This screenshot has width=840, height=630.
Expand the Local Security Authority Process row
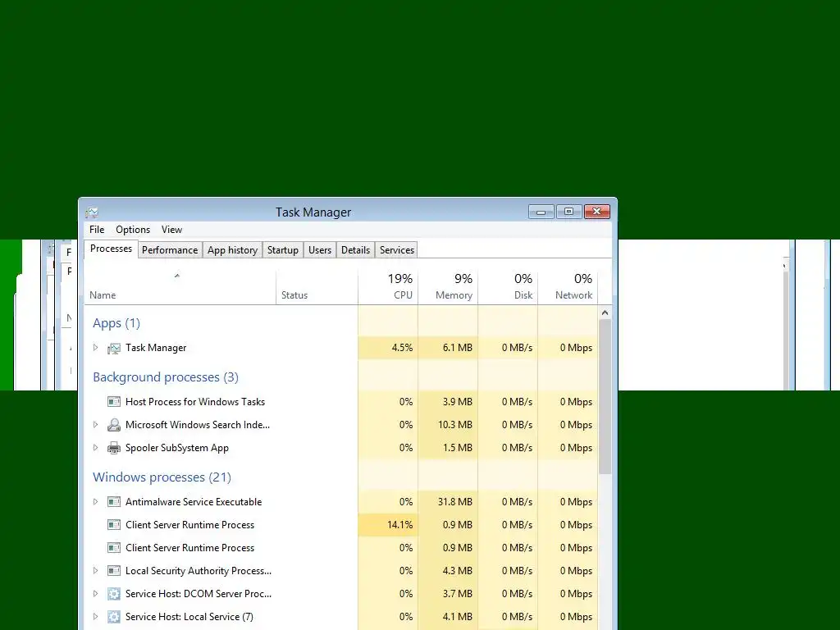(x=95, y=571)
